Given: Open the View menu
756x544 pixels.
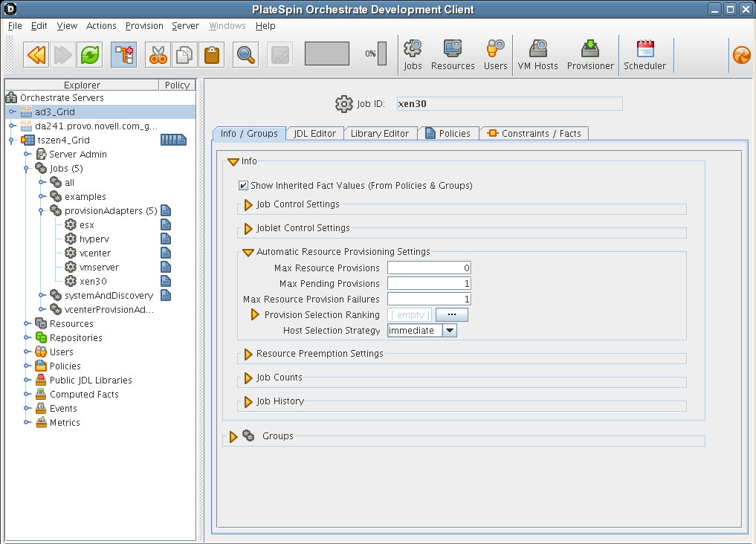Looking at the screenshot, I should pyautogui.click(x=67, y=26).
